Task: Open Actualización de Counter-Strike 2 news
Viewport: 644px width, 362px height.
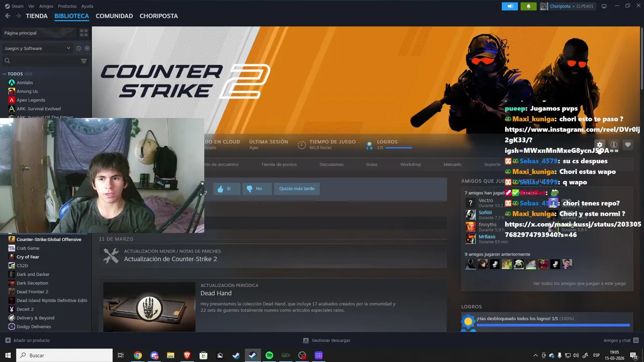Action: click(171, 259)
